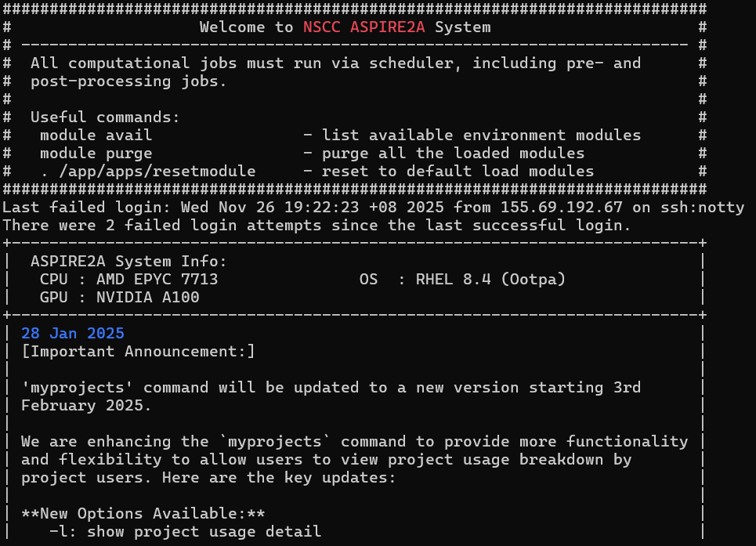Click the blue '28 Jan 2025' date
The height and width of the screenshot is (546, 756).
(x=72, y=333)
